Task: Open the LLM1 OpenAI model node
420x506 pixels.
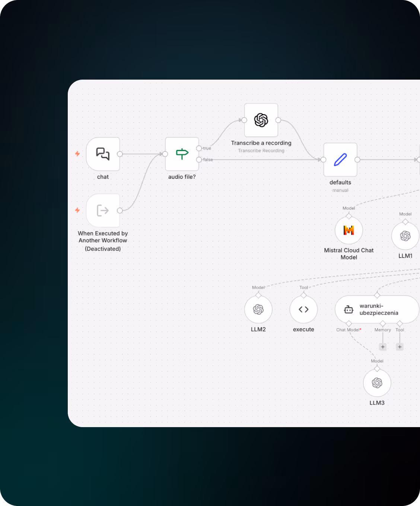Action: tap(405, 236)
